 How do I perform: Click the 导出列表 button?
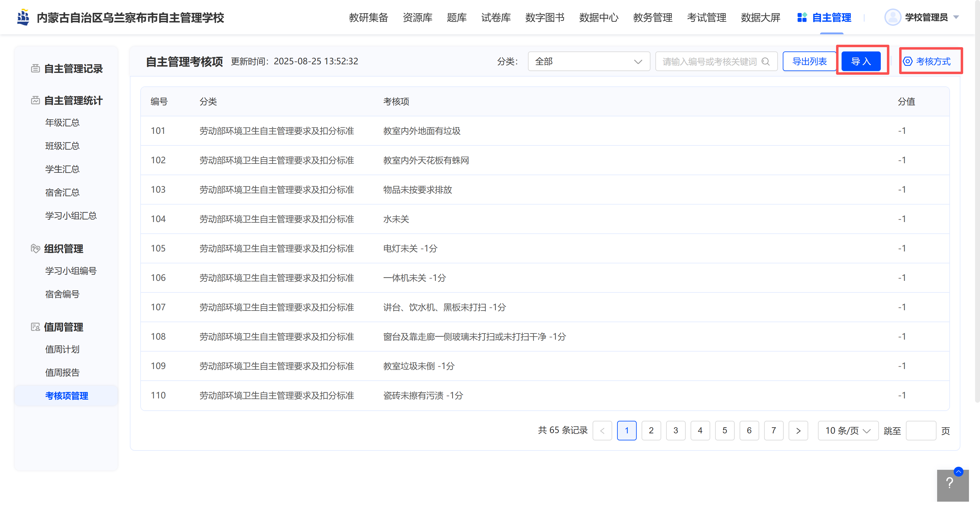coord(809,62)
